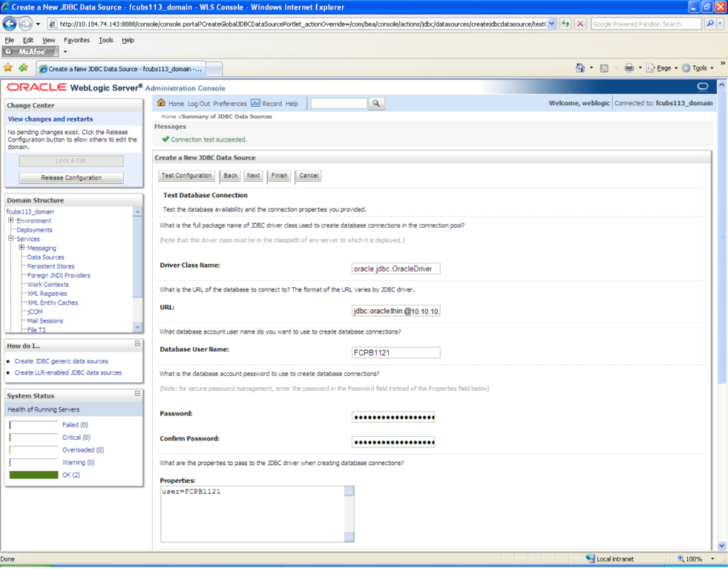This screenshot has height=569, width=728.
Task: Open the Edit menu
Action: point(28,40)
